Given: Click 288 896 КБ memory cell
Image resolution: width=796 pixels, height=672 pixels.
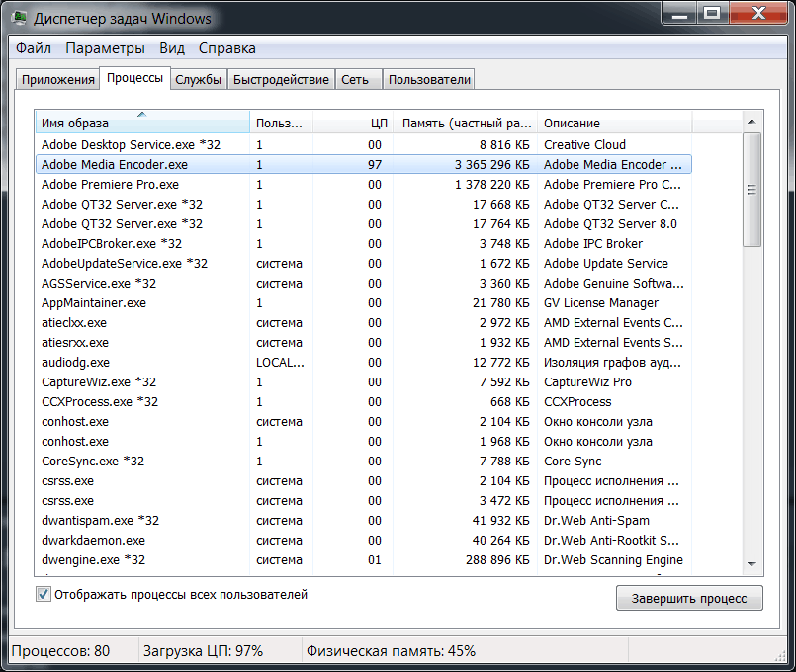Looking at the screenshot, I should (497, 560).
